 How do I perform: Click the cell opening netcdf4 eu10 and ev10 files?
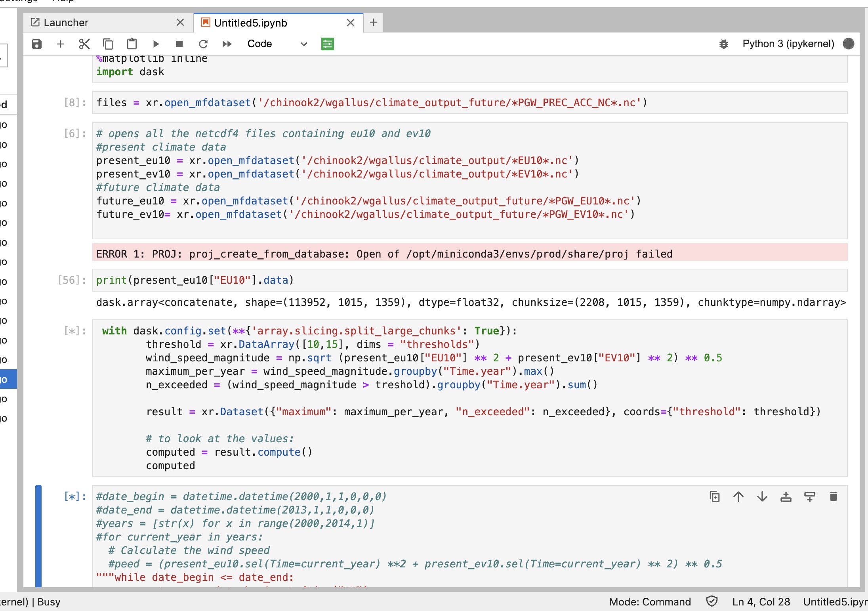click(x=470, y=181)
